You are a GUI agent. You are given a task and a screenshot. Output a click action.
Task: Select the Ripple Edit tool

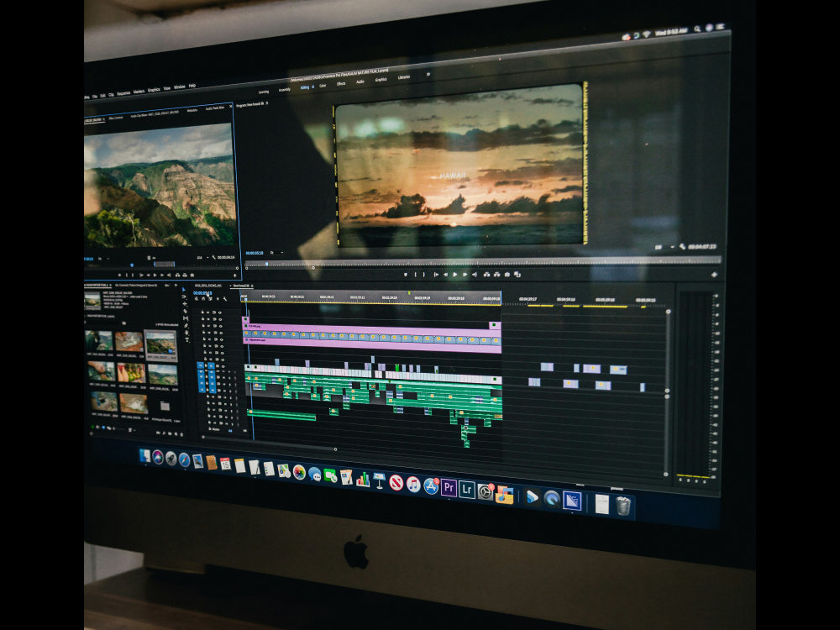point(184,304)
